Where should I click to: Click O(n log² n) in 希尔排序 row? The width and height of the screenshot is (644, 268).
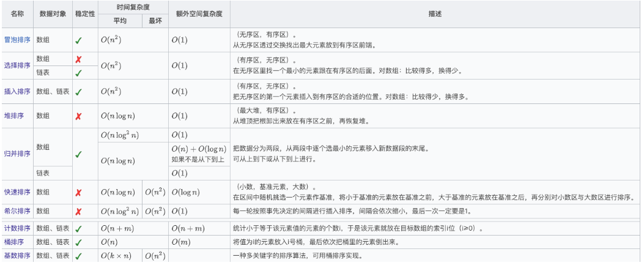(120, 211)
